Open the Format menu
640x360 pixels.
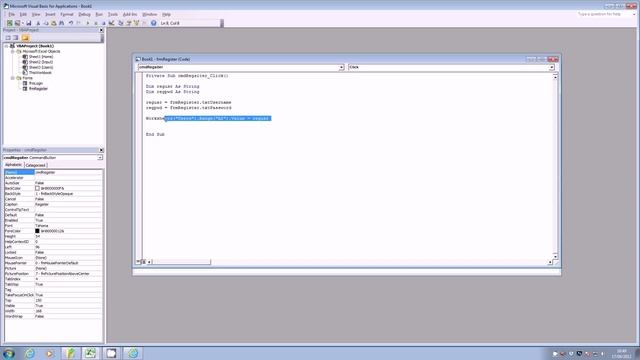pos(67,14)
